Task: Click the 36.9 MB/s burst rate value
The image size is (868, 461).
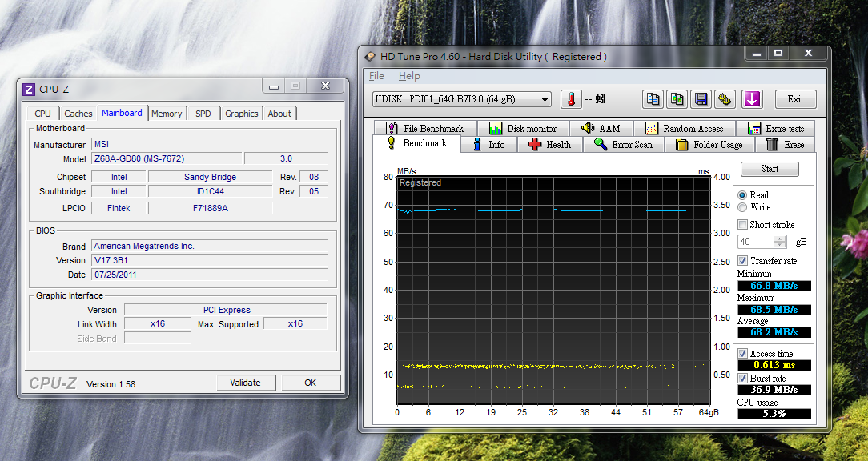Action: (774, 390)
